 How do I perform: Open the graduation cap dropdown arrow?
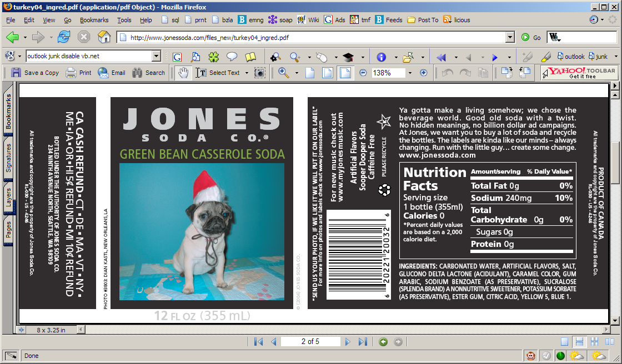[363, 57]
